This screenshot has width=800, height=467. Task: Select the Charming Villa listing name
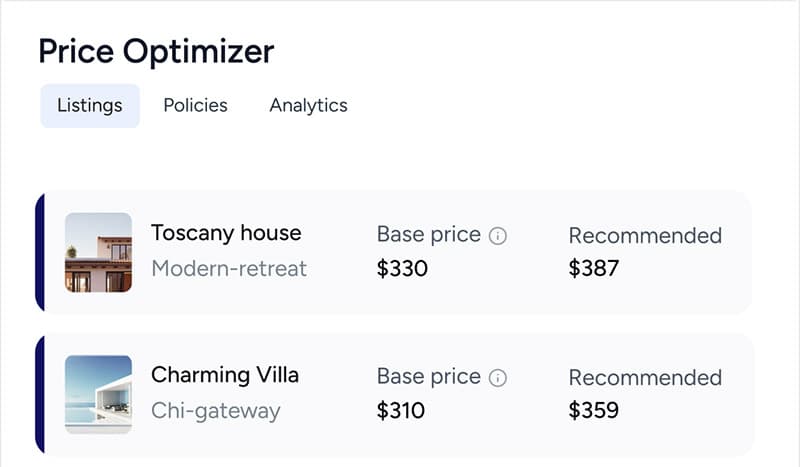click(225, 375)
